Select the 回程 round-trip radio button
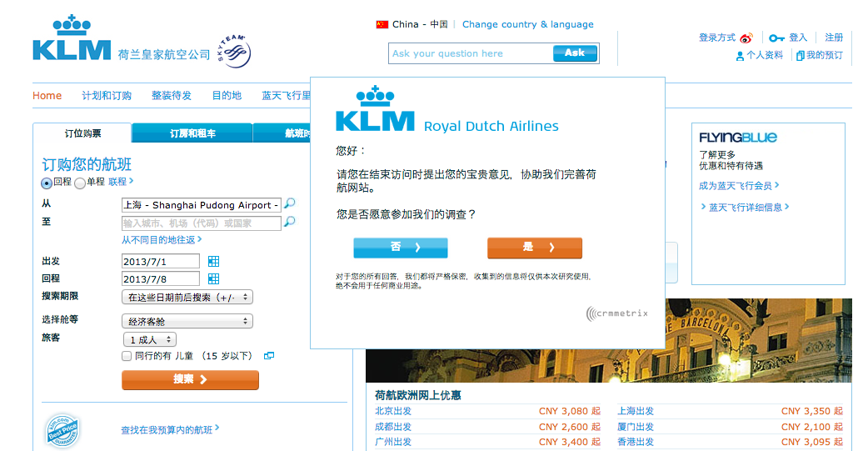Image resolution: width=868 pixels, height=451 pixels. 47,183
